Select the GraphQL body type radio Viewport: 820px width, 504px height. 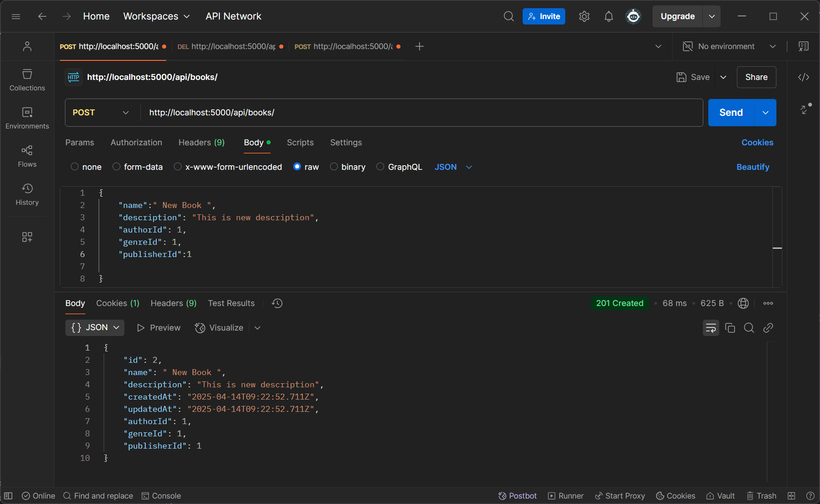380,167
